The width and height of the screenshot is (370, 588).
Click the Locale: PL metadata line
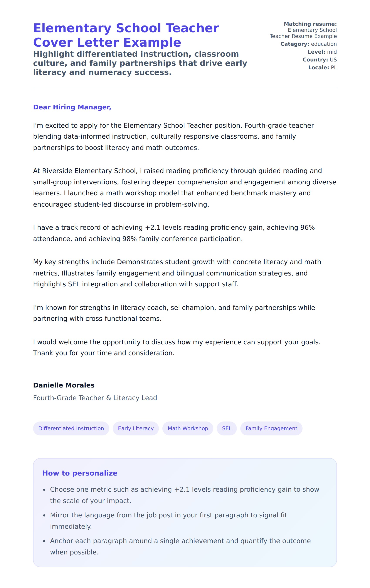pyautogui.click(x=322, y=67)
